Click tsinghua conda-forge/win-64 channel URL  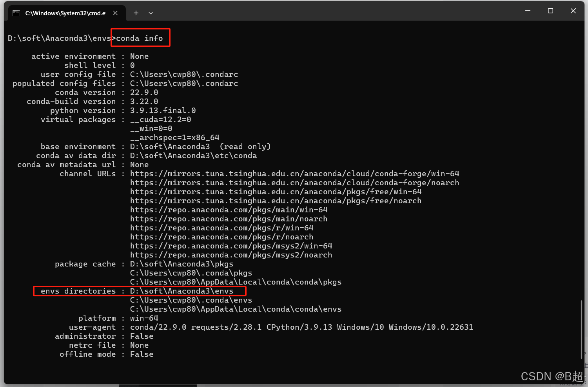295,173
